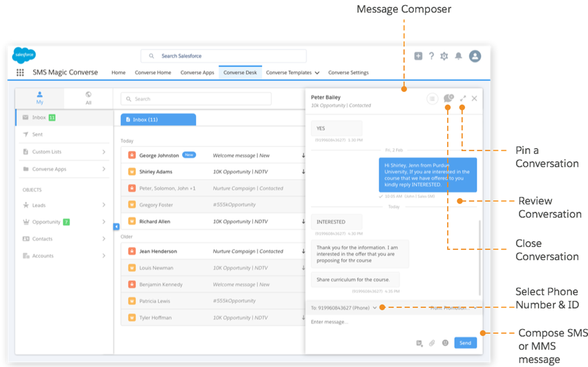Click the star icon beside George Johnston
This screenshot has width=588, height=367.
131,155
